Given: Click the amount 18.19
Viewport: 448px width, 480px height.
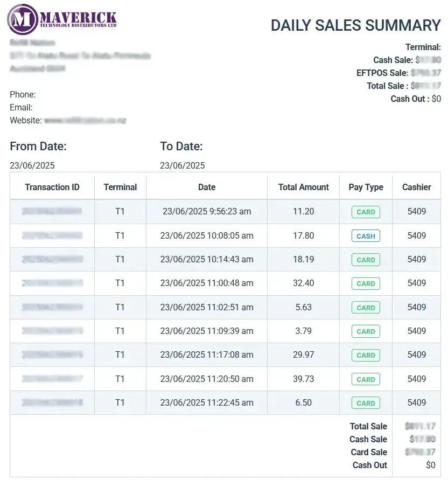Looking at the screenshot, I should (x=304, y=259).
